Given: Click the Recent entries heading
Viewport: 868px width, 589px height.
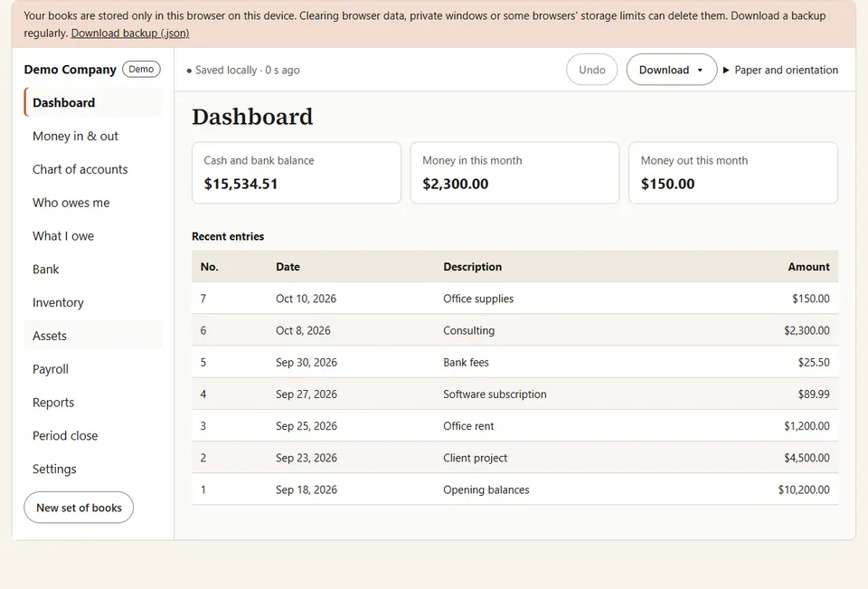Looking at the screenshot, I should coord(228,236).
